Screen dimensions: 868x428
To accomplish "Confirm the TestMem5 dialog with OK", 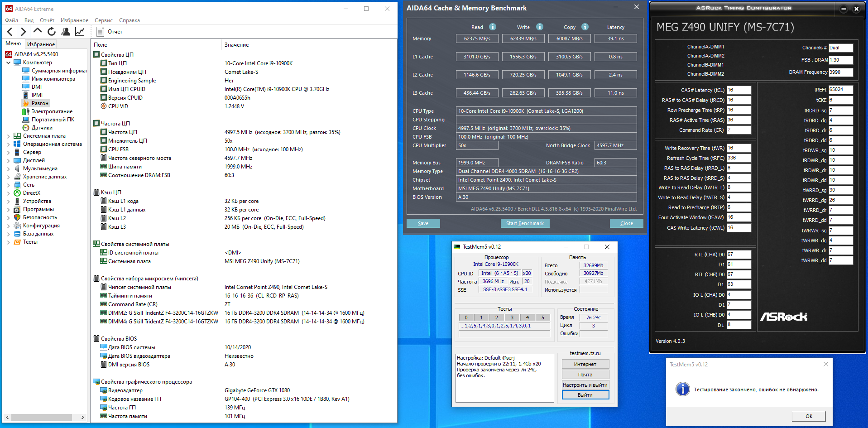I will (809, 416).
